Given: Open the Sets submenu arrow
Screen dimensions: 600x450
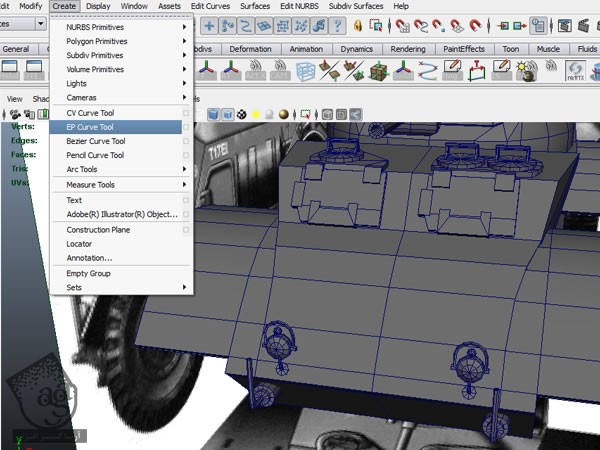Looking at the screenshot, I should (185, 287).
